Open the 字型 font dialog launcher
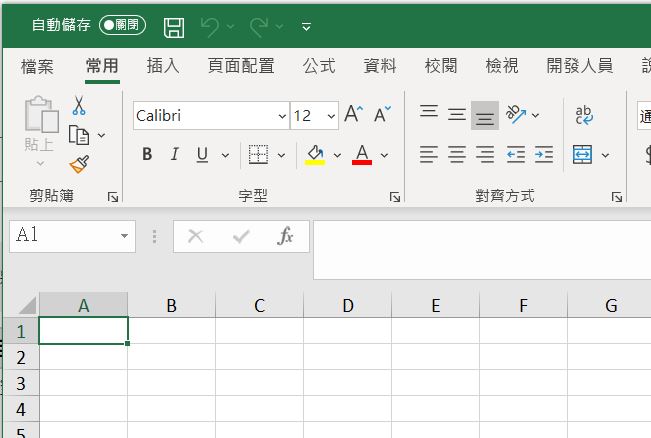The image size is (651, 438). click(395, 197)
